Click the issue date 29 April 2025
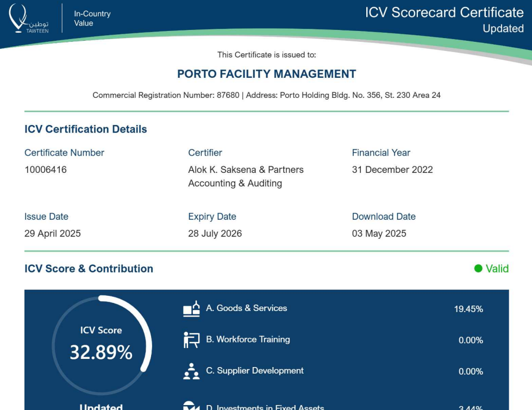The width and height of the screenshot is (532, 410). pos(53,233)
